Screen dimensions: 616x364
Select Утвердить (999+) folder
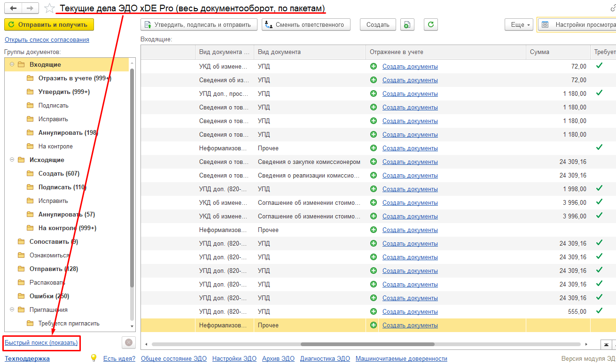(64, 92)
